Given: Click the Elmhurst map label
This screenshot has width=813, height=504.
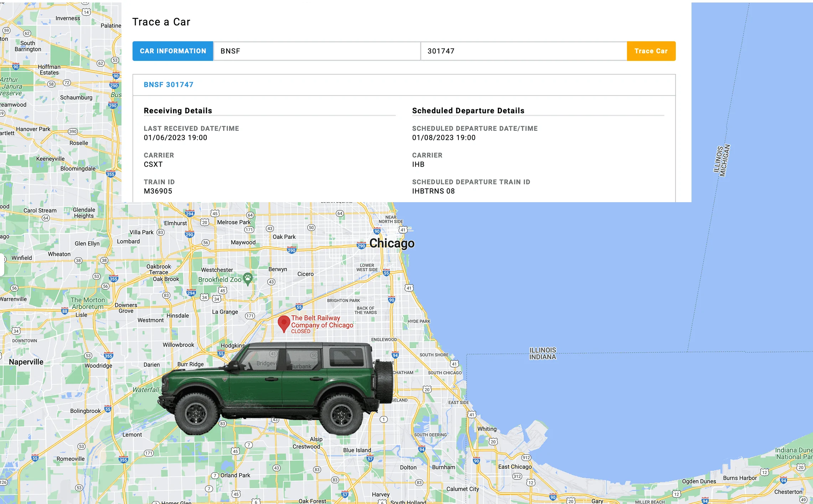Looking at the screenshot, I should [175, 223].
